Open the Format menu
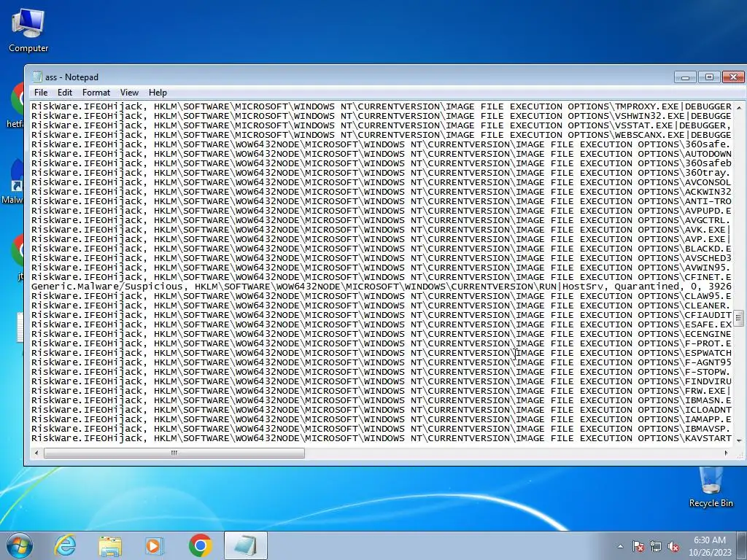Image resolution: width=747 pixels, height=560 pixels. pyautogui.click(x=96, y=93)
